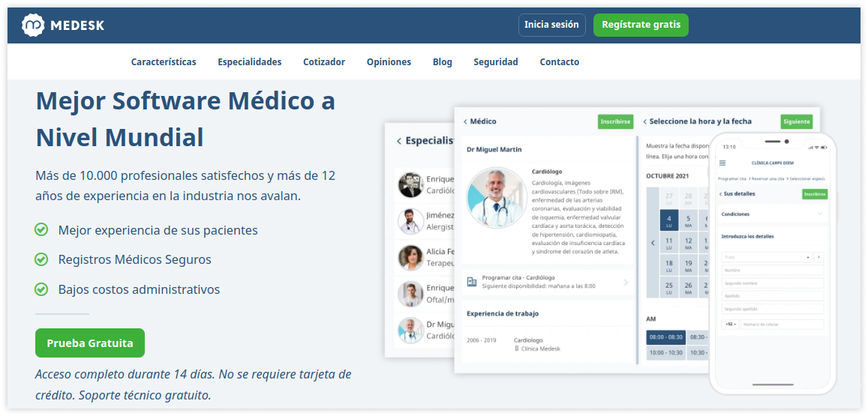Start the Prueba Gratuita trial

tap(90, 343)
